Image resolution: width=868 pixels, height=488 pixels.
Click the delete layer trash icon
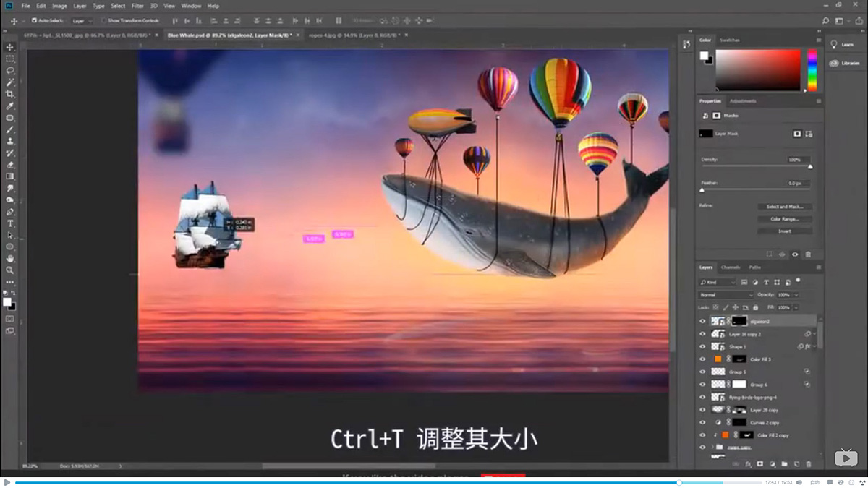click(x=808, y=463)
